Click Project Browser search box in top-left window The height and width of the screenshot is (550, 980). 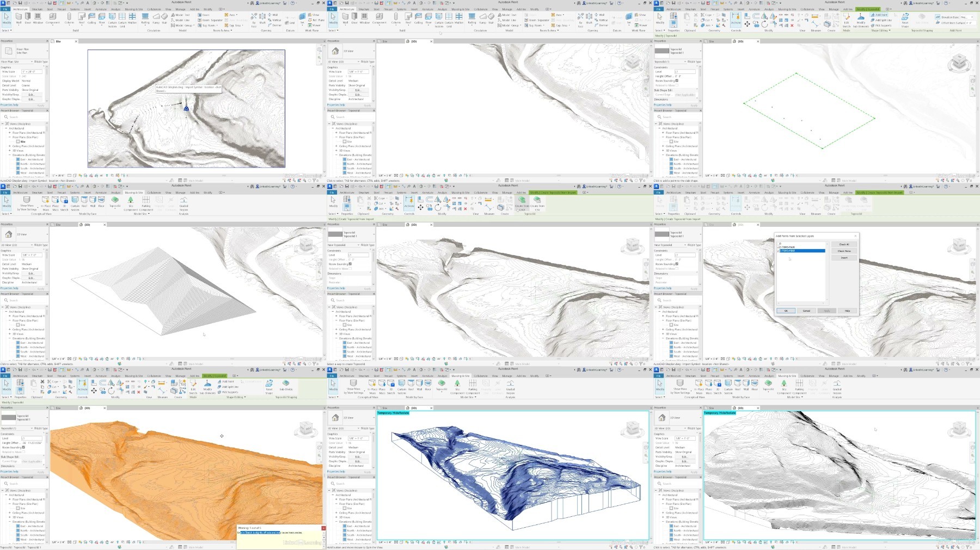click(24, 117)
